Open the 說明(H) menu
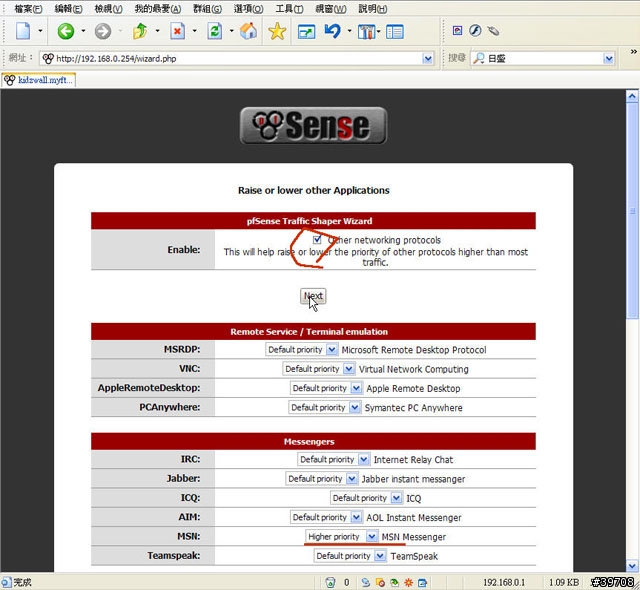Screen dimensions: 640x590 (373, 9)
